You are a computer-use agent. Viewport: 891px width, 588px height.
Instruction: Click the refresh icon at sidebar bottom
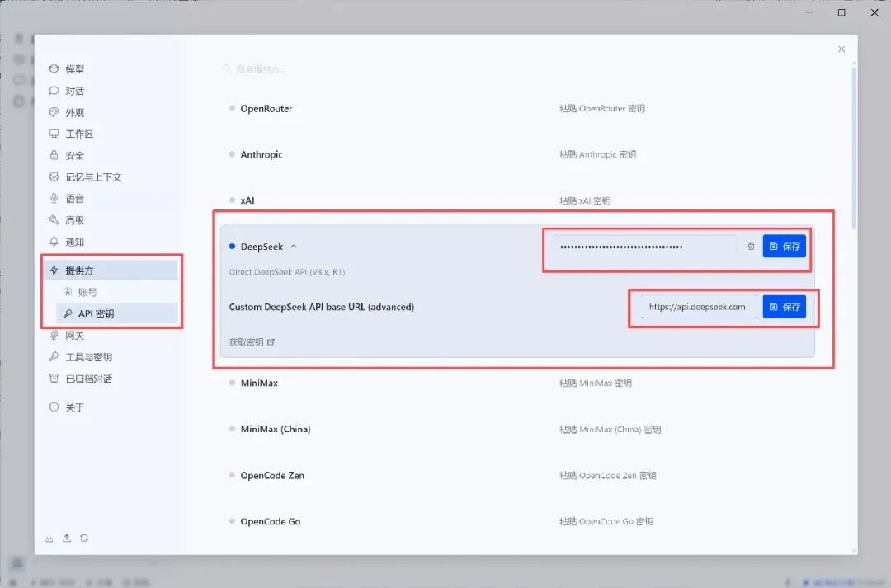pos(84,538)
